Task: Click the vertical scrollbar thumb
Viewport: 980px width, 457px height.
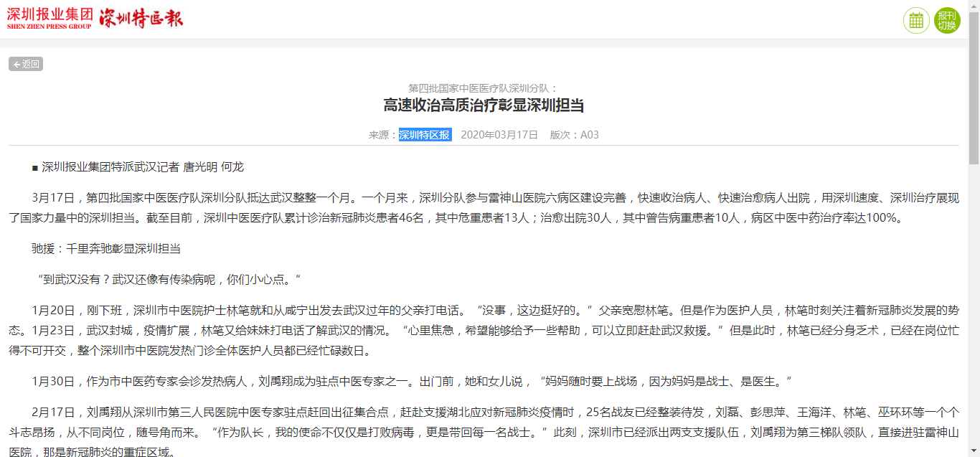Action: [x=974, y=86]
